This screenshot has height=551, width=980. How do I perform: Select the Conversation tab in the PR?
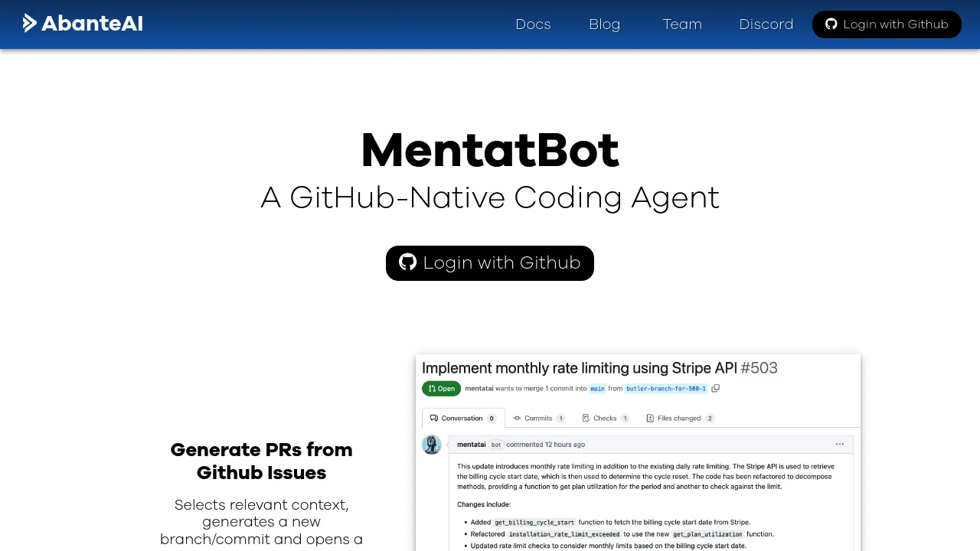click(463, 419)
